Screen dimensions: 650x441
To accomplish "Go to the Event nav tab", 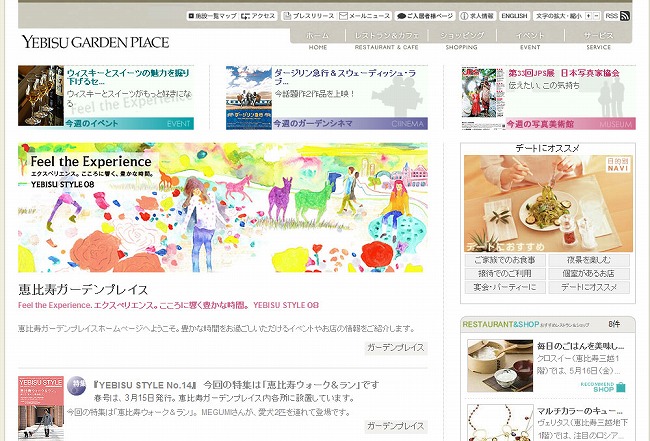I will point(530,40).
